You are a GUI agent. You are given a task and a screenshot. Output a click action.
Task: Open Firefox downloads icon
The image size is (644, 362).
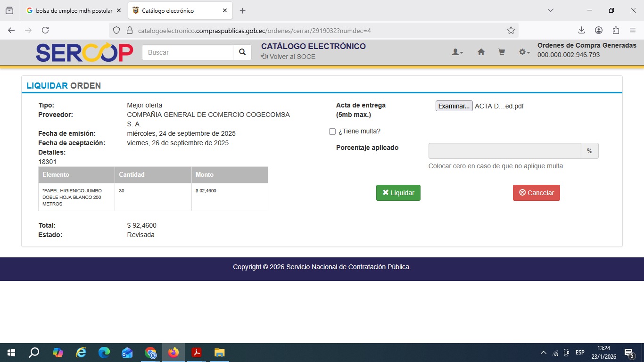point(581,30)
